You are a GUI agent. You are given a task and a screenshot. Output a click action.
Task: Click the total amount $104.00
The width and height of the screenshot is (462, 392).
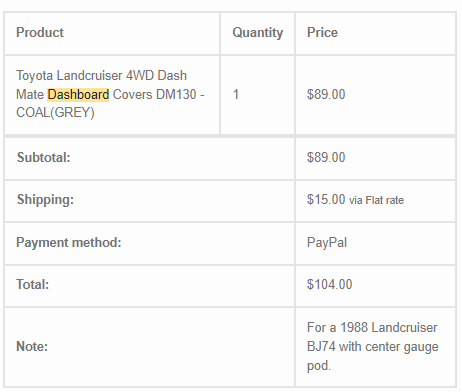[329, 285]
